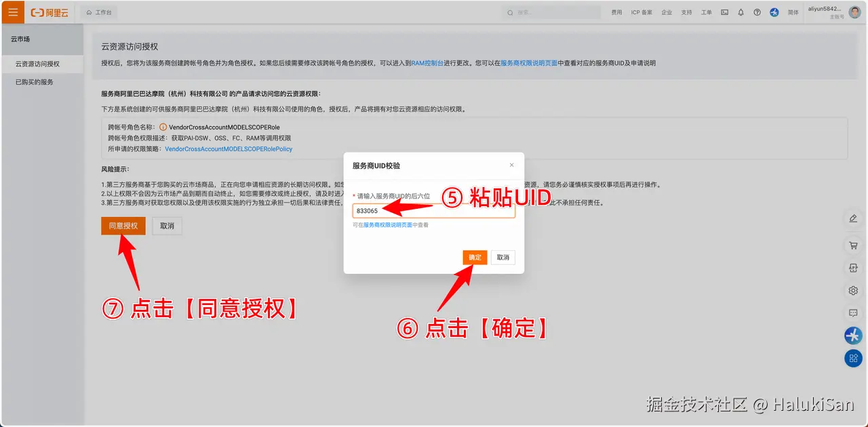Screen dimensions: 868x427
Task: Open the hamburger navigation menu
Action: tap(13, 12)
